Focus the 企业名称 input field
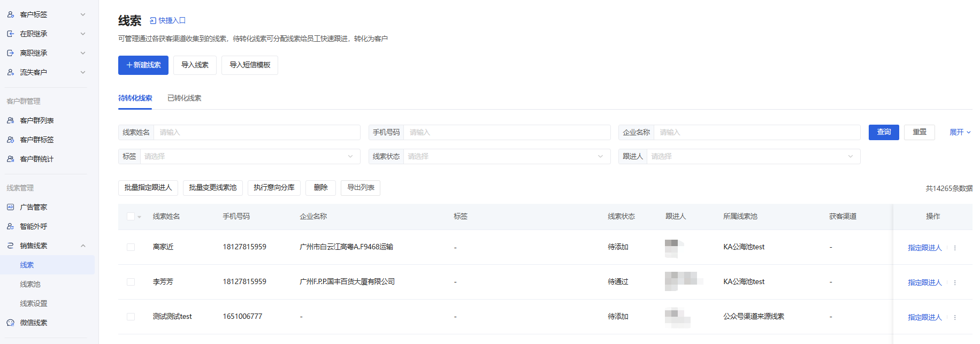Viewport: 980px width, 344px height. [757, 132]
